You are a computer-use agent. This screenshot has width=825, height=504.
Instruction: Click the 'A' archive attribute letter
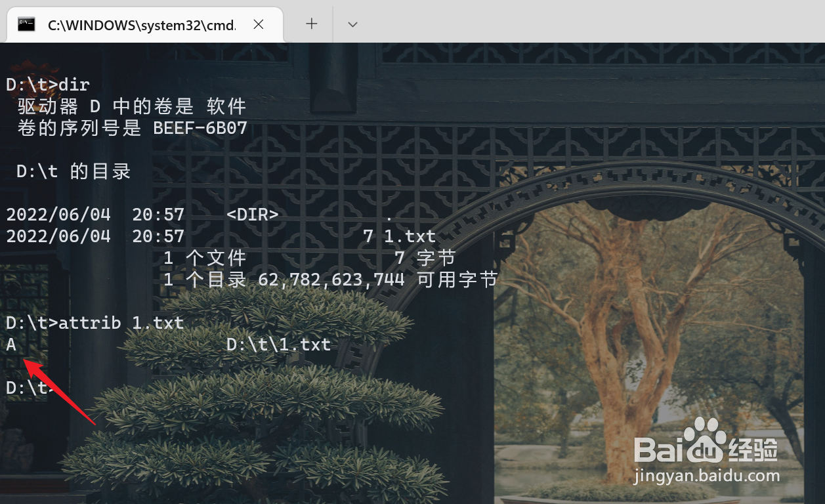(11, 345)
